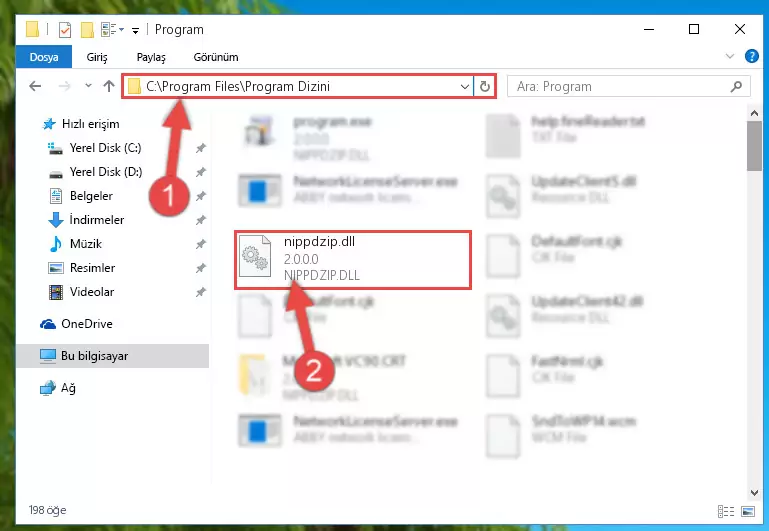The width and height of the screenshot is (769, 531).
Task: Click pin icon next to Yerel Disk (C:)
Action: [x=200, y=148]
